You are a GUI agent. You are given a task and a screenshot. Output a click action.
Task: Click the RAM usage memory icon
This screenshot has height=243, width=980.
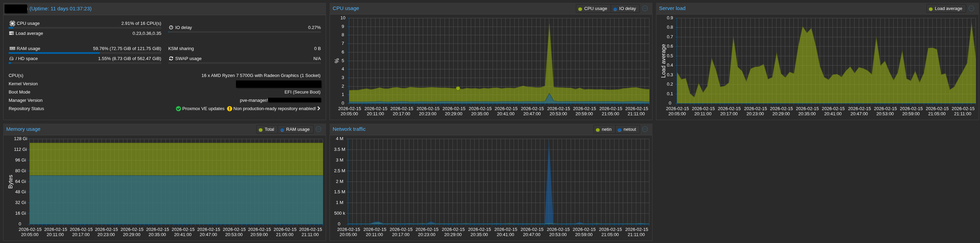point(12,49)
